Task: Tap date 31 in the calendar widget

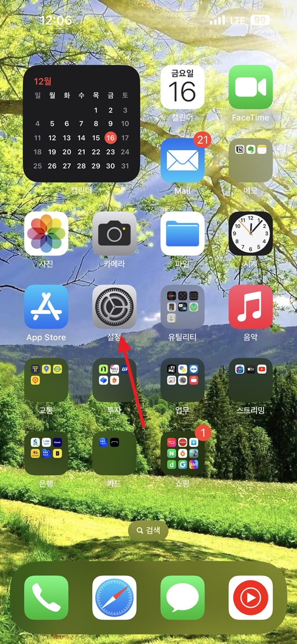Action: tap(125, 166)
